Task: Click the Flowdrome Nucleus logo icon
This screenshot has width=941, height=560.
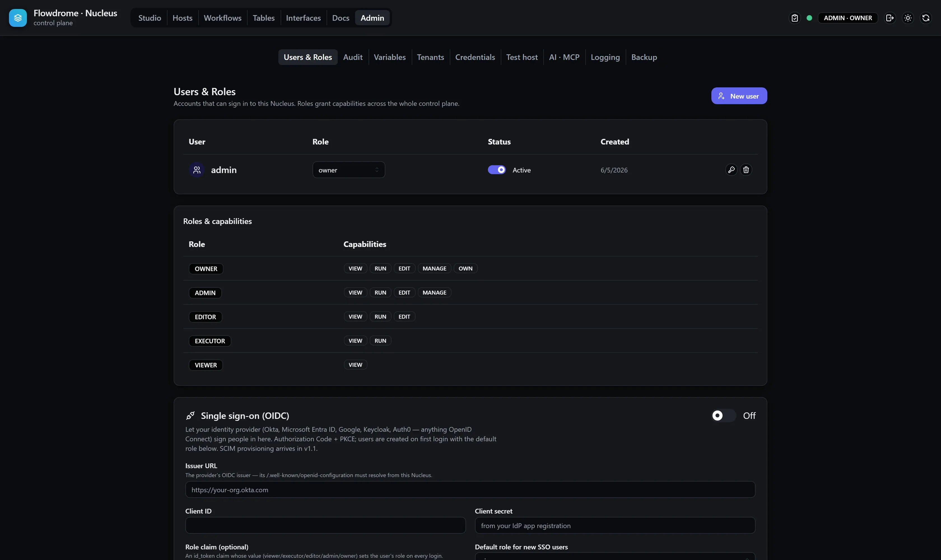Action: 18,18
